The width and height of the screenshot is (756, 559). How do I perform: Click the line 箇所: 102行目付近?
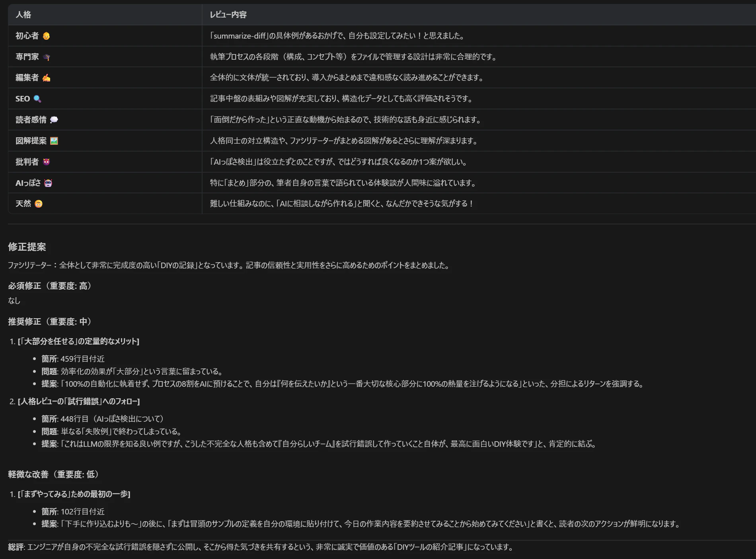(73, 512)
